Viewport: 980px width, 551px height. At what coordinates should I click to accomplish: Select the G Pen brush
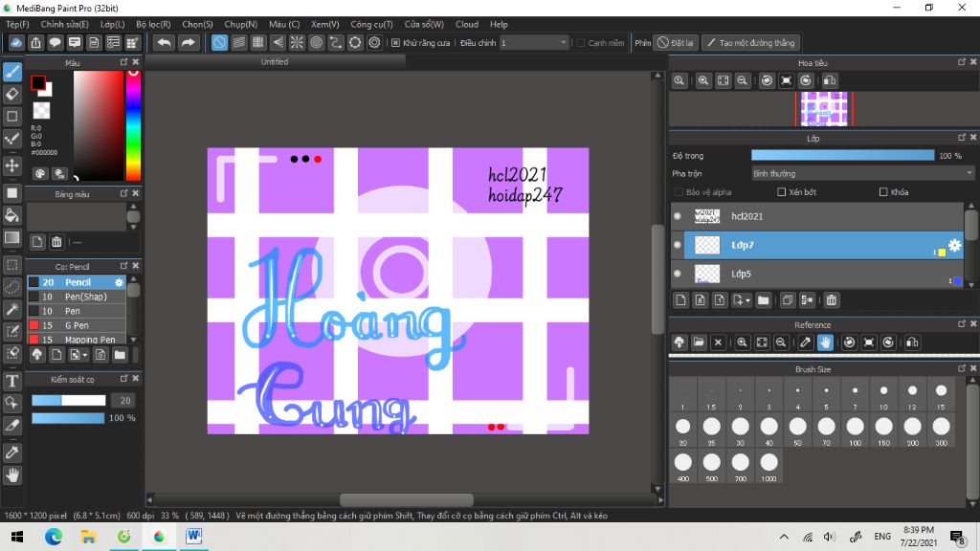[77, 325]
